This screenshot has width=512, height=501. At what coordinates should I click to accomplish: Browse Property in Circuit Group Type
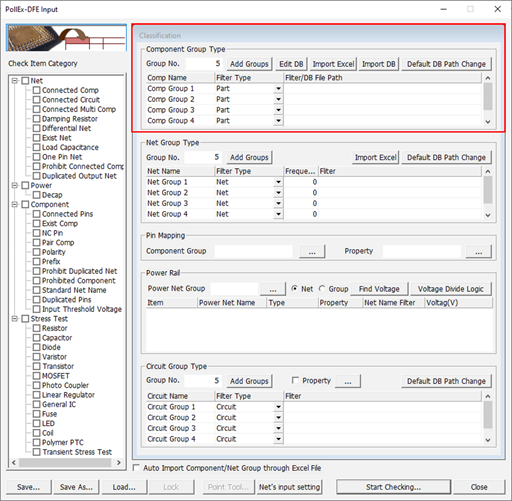348,381
